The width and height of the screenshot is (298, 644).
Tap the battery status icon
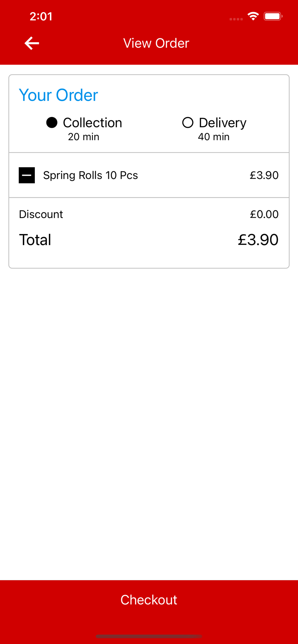click(x=273, y=16)
